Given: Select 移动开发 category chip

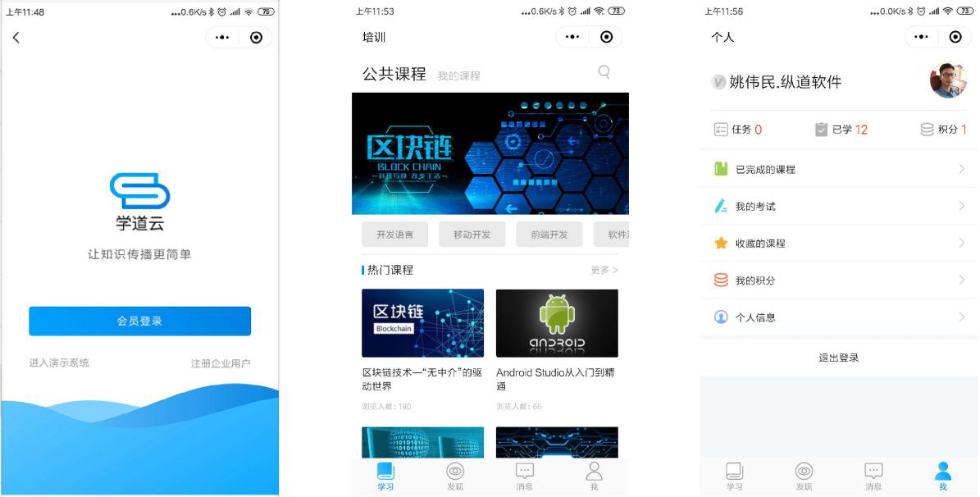Looking at the screenshot, I should (472, 235).
